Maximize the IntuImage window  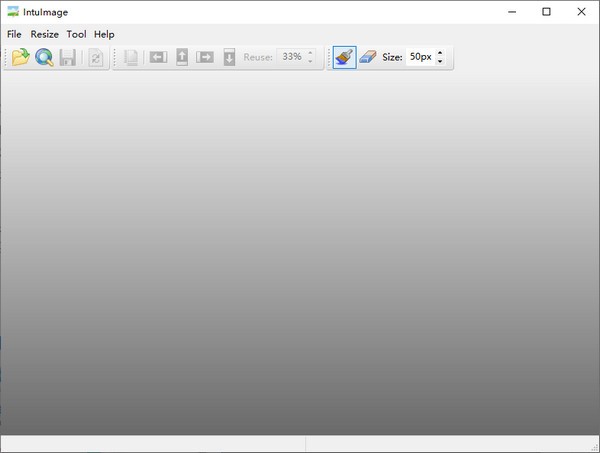pyautogui.click(x=546, y=12)
